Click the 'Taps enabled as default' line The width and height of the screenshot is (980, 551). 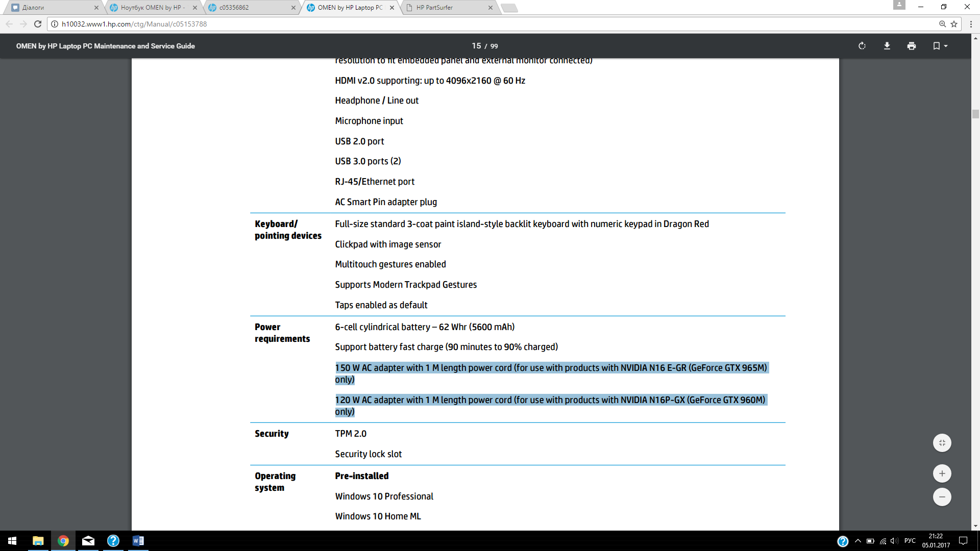point(381,305)
